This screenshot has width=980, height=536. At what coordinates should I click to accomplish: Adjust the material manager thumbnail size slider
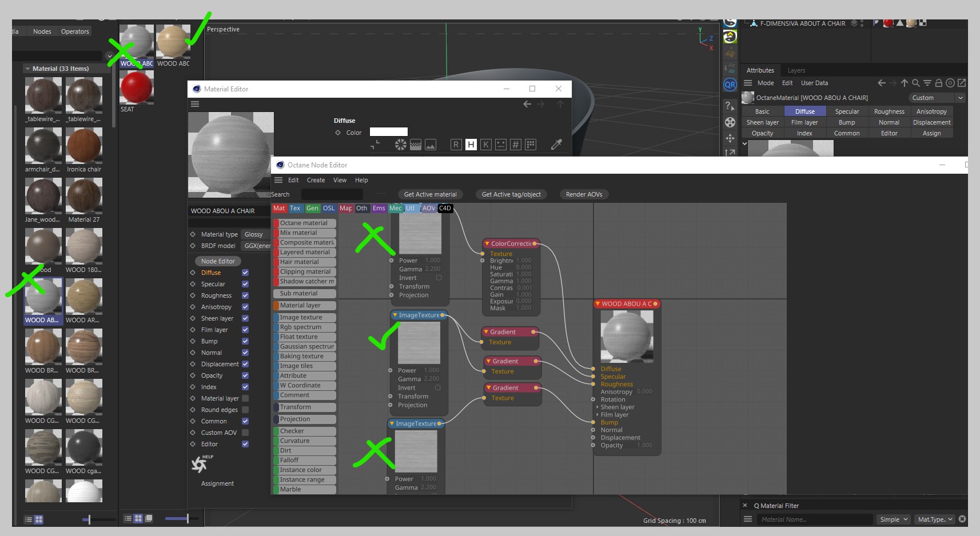click(187, 518)
